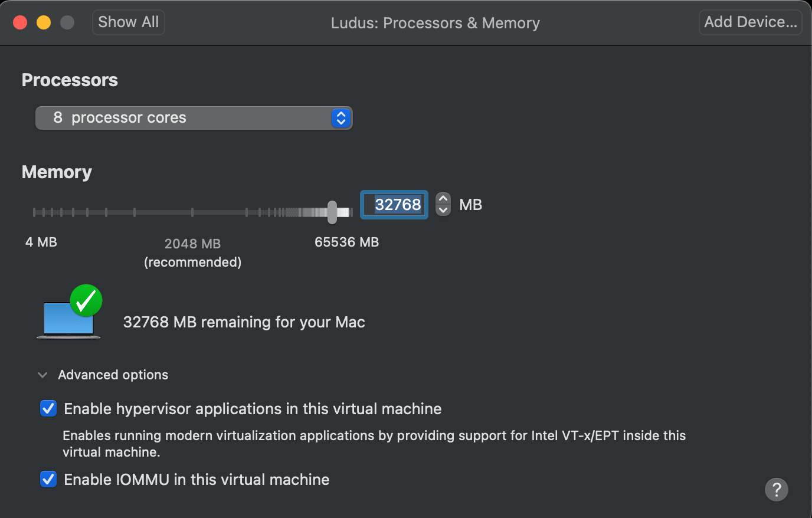Image resolution: width=812 pixels, height=518 pixels.
Task: Minimize the window with the yellow button
Action: [44, 22]
